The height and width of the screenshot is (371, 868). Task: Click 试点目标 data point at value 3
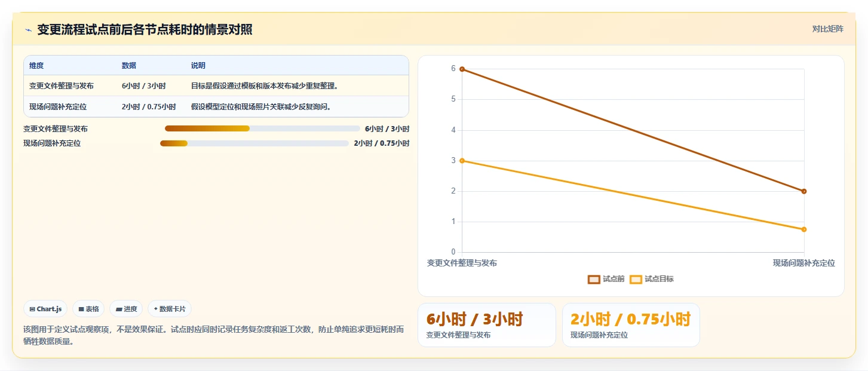pos(462,161)
